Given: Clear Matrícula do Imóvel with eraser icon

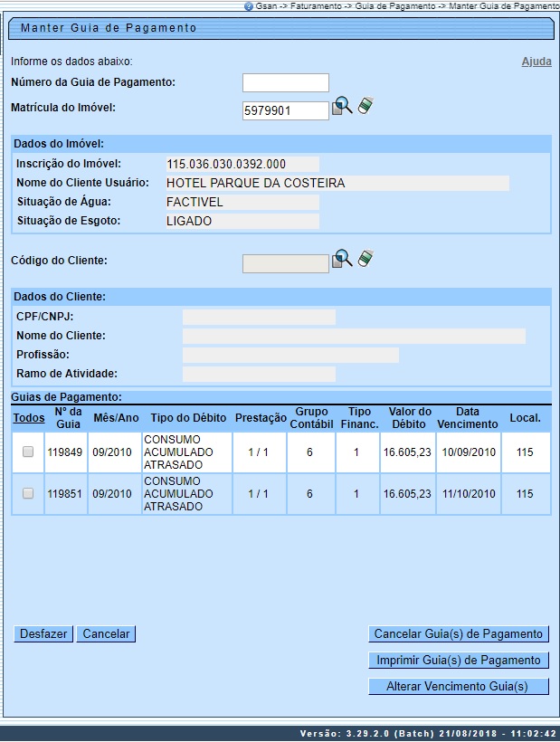Looking at the screenshot, I should tap(365, 106).
